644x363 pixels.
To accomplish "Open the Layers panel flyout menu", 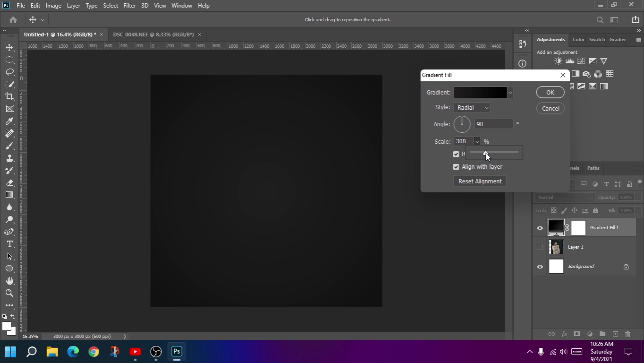I will (x=638, y=168).
